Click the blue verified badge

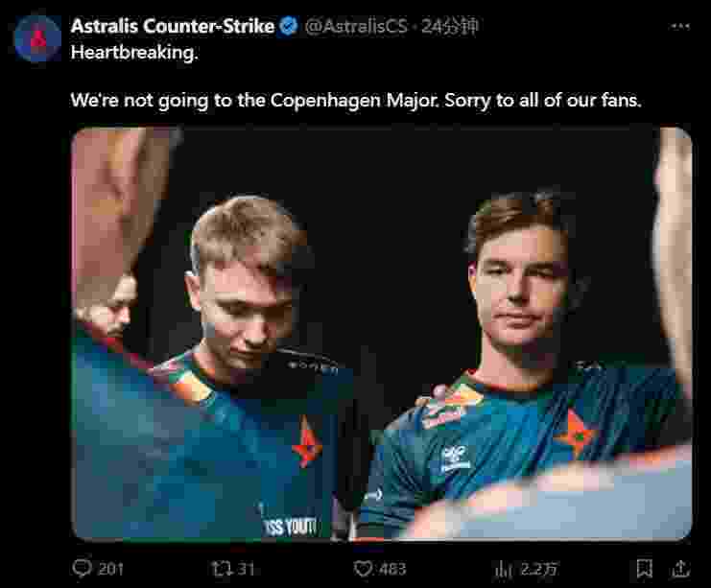(x=289, y=26)
